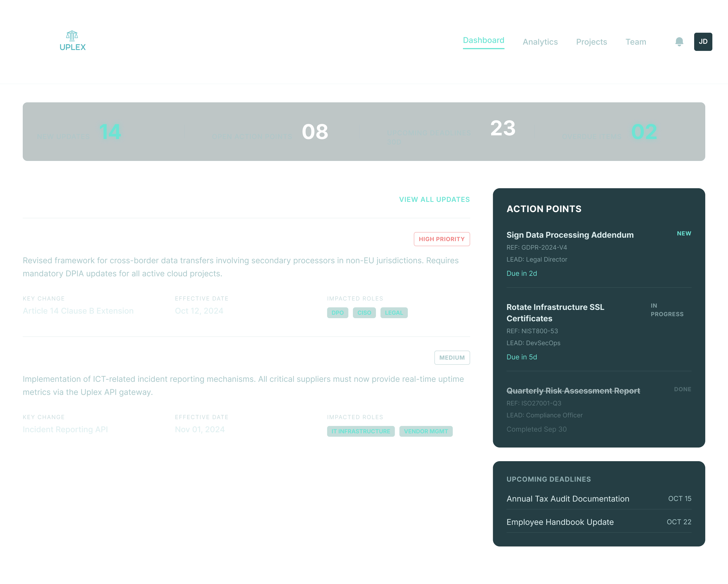The width and height of the screenshot is (728, 584).
Task: Click View All Updates link
Action: [434, 199]
